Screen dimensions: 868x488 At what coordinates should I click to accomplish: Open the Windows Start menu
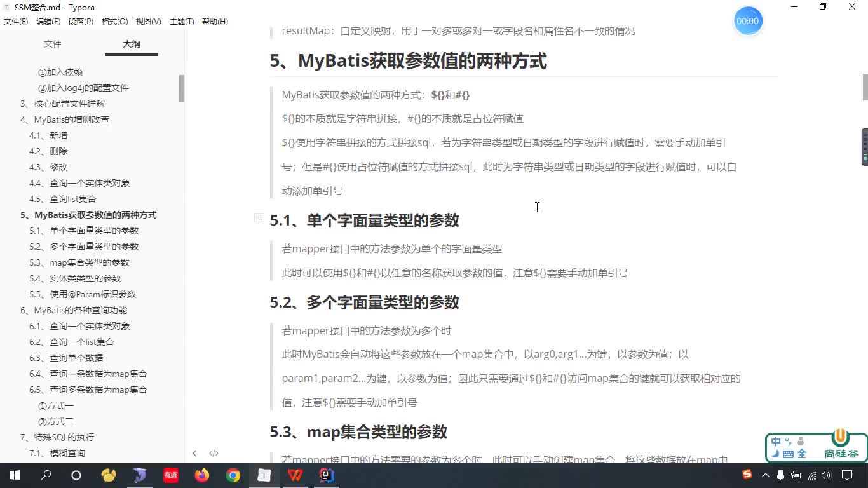[x=15, y=475]
